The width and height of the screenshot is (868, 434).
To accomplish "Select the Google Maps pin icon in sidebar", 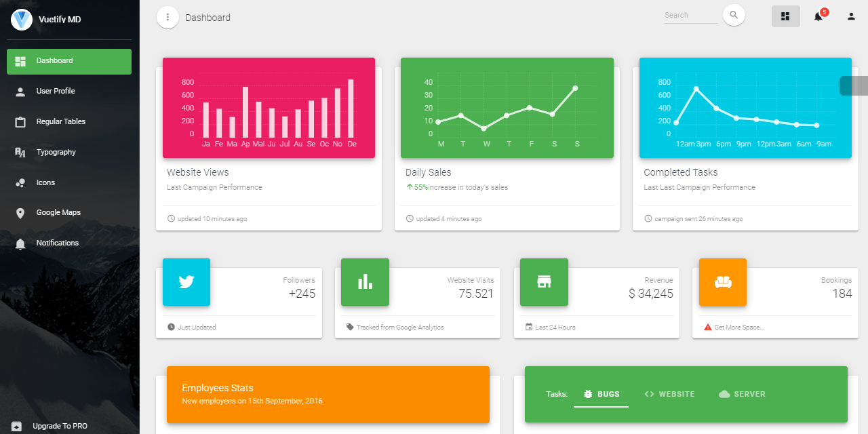I will pos(21,212).
